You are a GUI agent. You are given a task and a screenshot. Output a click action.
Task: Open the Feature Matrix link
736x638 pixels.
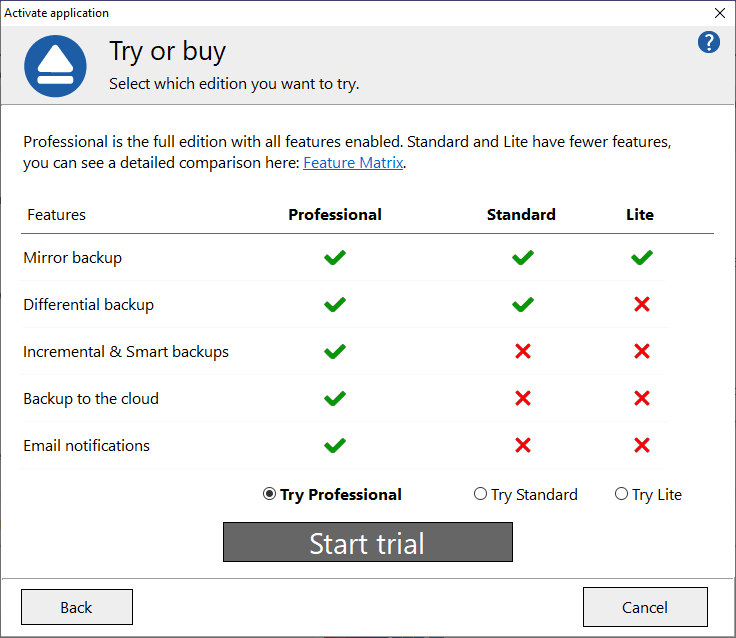[x=353, y=163]
